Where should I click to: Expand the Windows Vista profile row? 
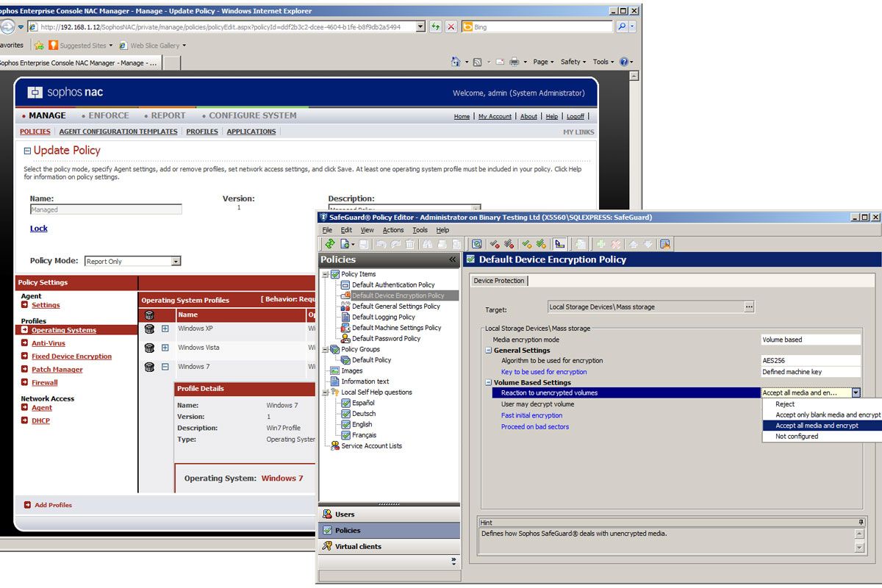165,348
